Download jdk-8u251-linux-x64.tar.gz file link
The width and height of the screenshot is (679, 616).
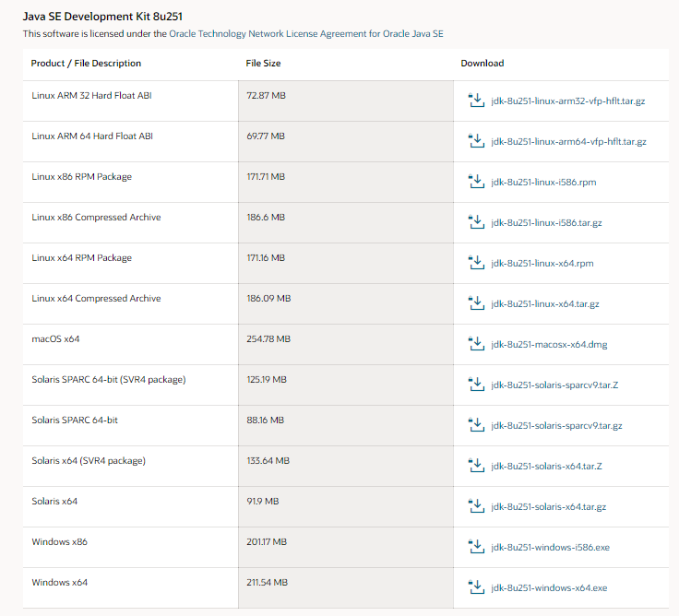(544, 304)
